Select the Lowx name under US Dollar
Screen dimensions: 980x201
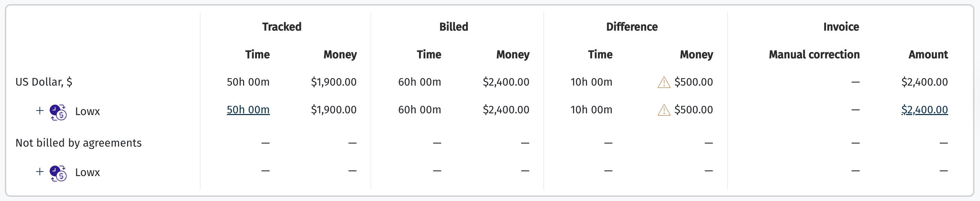click(88, 112)
